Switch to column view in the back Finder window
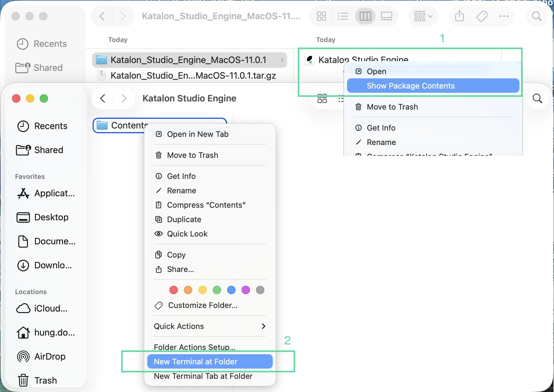 click(x=365, y=16)
